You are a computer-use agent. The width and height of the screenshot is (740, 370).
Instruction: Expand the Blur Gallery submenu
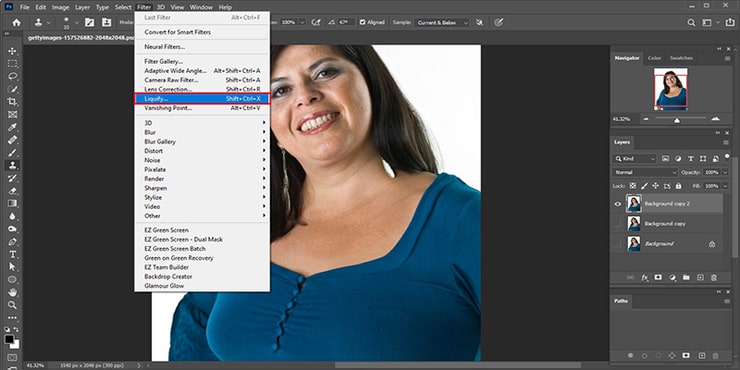(202, 142)
